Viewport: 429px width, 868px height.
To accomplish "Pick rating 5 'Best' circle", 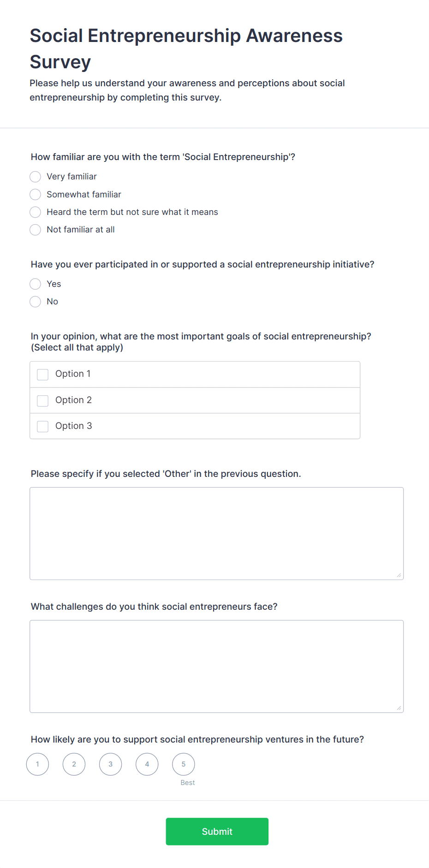I will [184, 764].
